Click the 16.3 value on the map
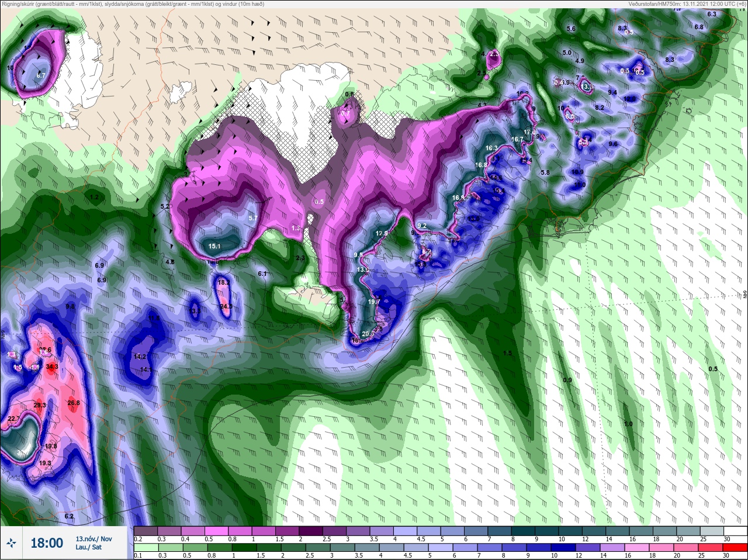The height and width of the screenshot is (560, 748). [x=491, y=148]
